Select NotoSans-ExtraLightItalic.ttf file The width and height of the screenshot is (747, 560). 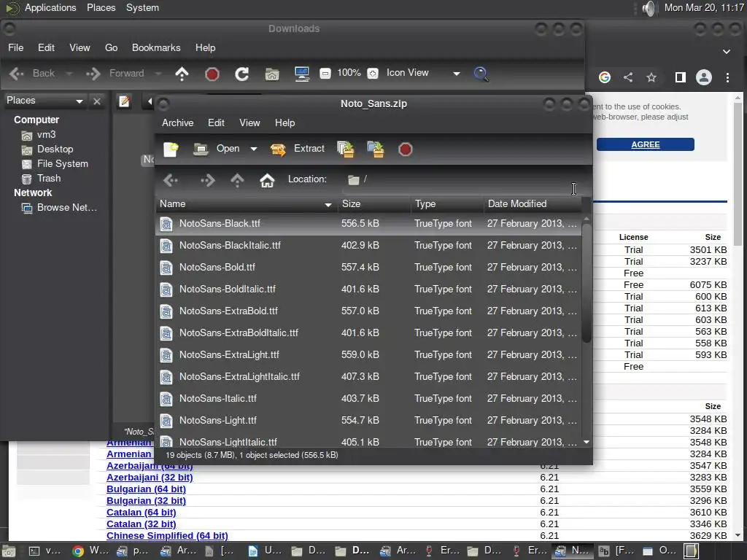368,377
